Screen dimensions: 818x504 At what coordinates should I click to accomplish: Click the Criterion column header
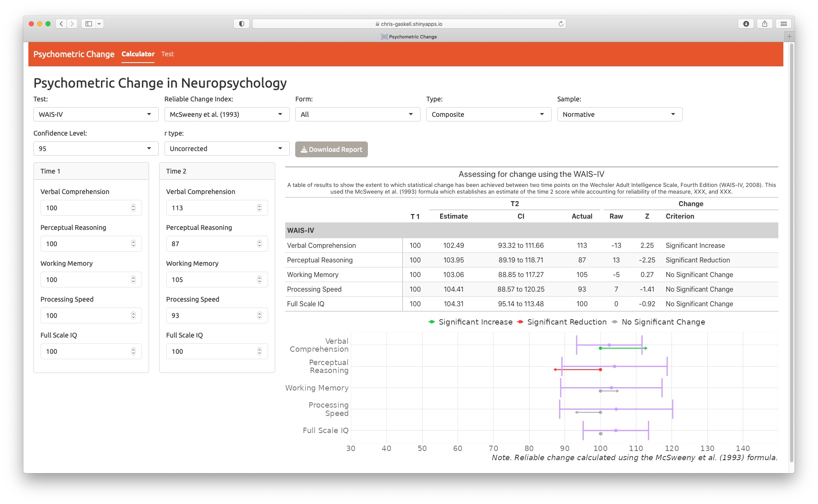[680, 216]
